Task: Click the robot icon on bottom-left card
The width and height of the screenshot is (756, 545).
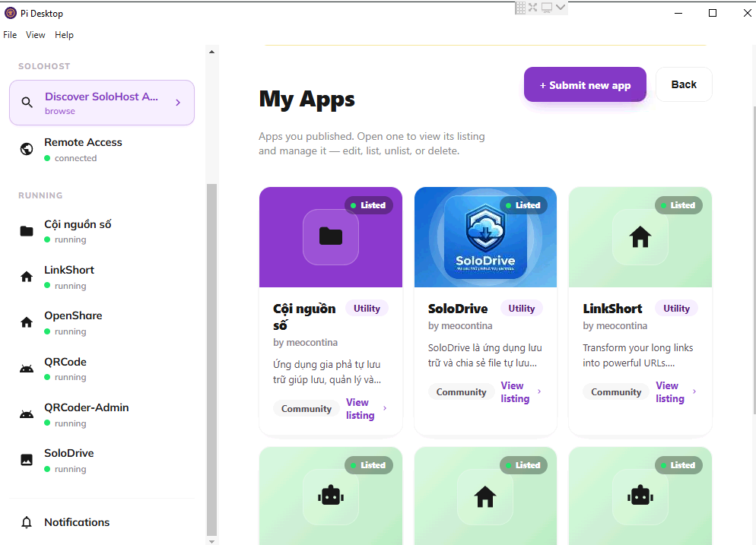Action: tap(331, 496)
